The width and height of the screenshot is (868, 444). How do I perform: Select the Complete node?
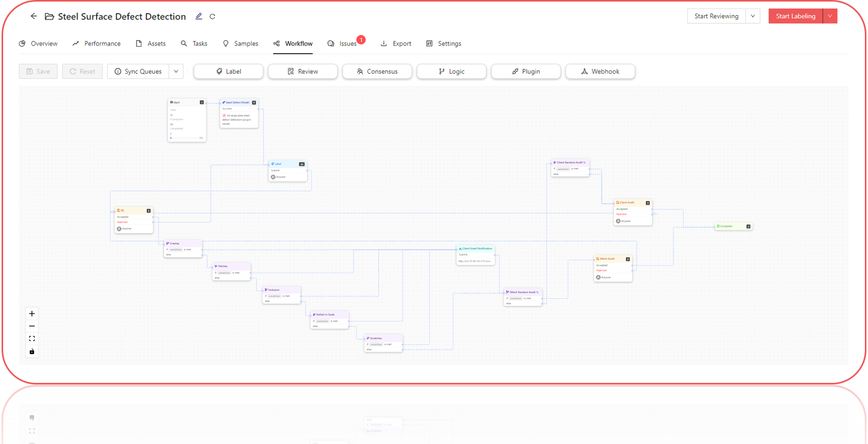[x=733, y=226]
